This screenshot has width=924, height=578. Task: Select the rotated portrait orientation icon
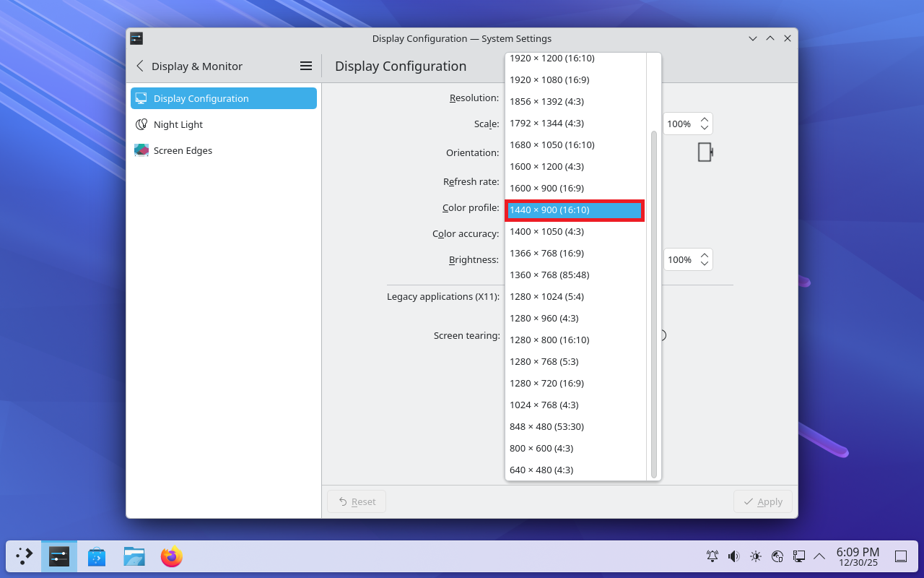(705, 152)
